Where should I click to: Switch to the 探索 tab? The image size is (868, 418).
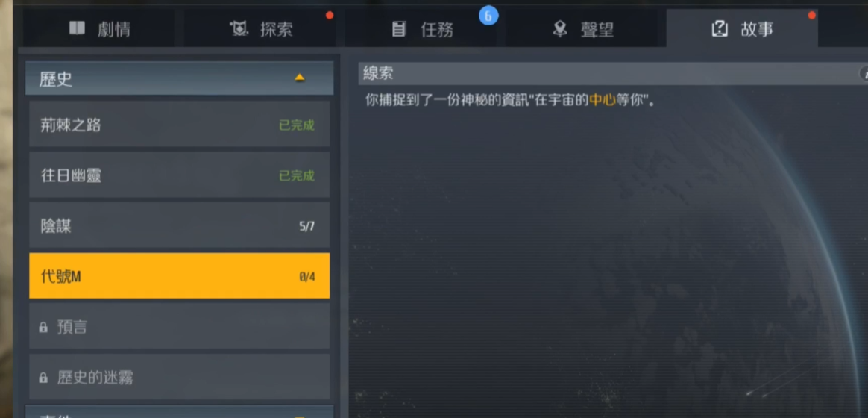tap(260, 28)
